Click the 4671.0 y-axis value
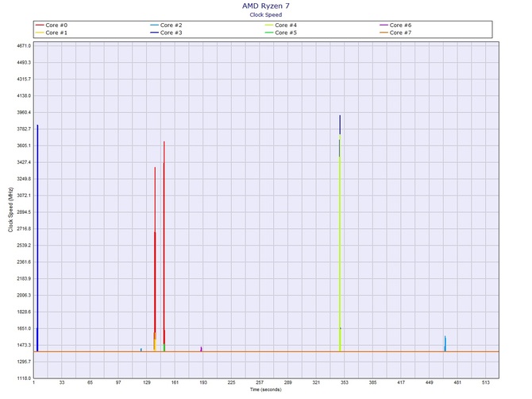532x399 pixels. click(24, 45)
